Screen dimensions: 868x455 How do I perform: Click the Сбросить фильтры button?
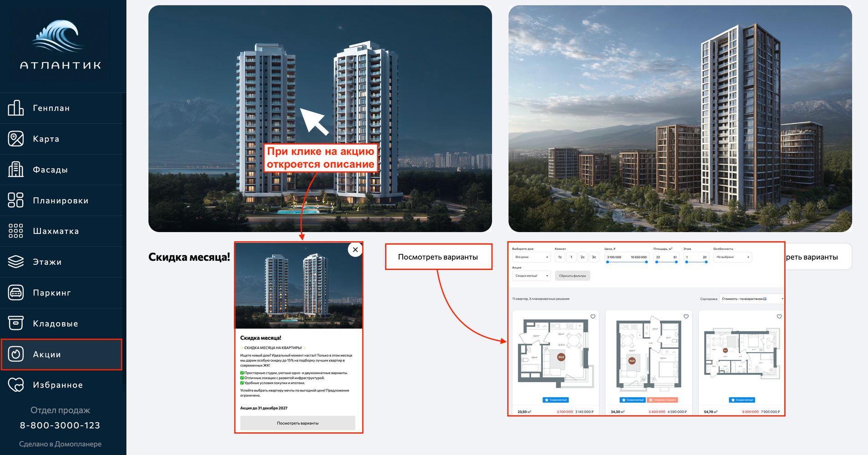coord(573,276)
